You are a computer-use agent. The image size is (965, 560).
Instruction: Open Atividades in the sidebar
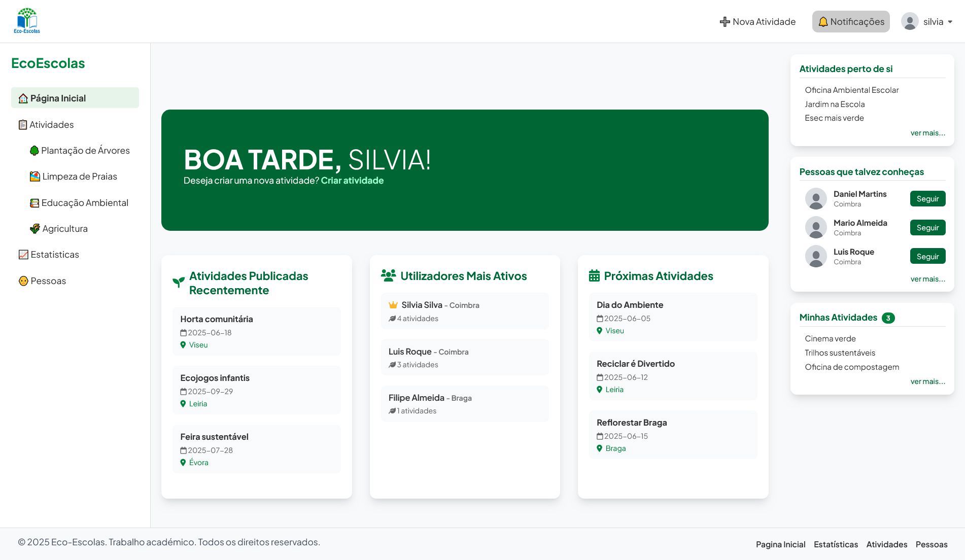pyautogui.click(x=51, y=125)
